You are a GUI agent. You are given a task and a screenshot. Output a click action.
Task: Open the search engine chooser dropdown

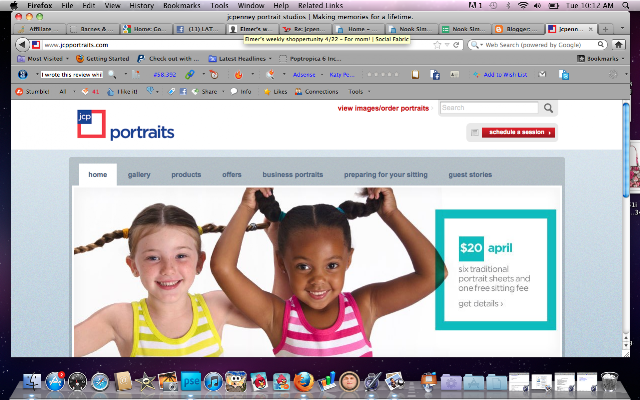(477, 44)
